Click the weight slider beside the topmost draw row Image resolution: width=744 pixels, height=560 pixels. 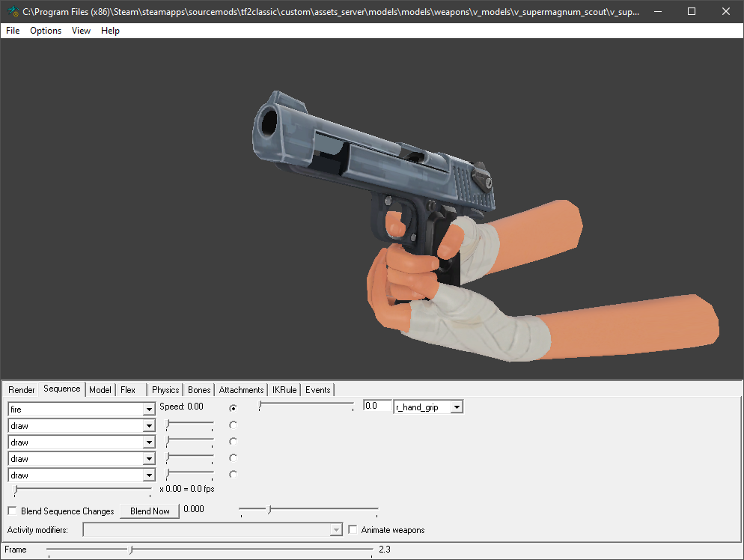pyautogui.click(x=190, y=424)
